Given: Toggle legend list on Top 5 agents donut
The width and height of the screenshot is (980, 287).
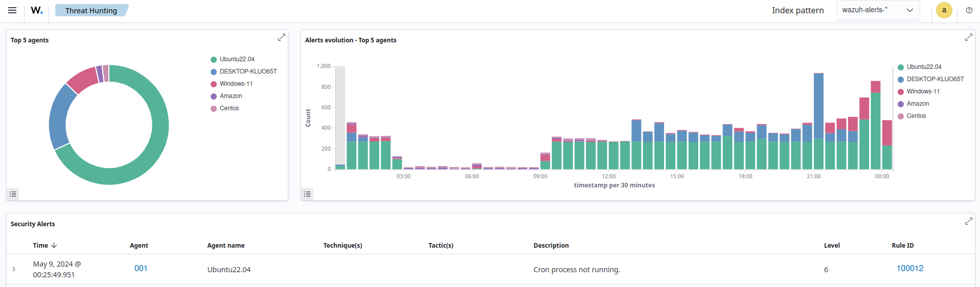Looking at the screenshot, I should (13, 194).
